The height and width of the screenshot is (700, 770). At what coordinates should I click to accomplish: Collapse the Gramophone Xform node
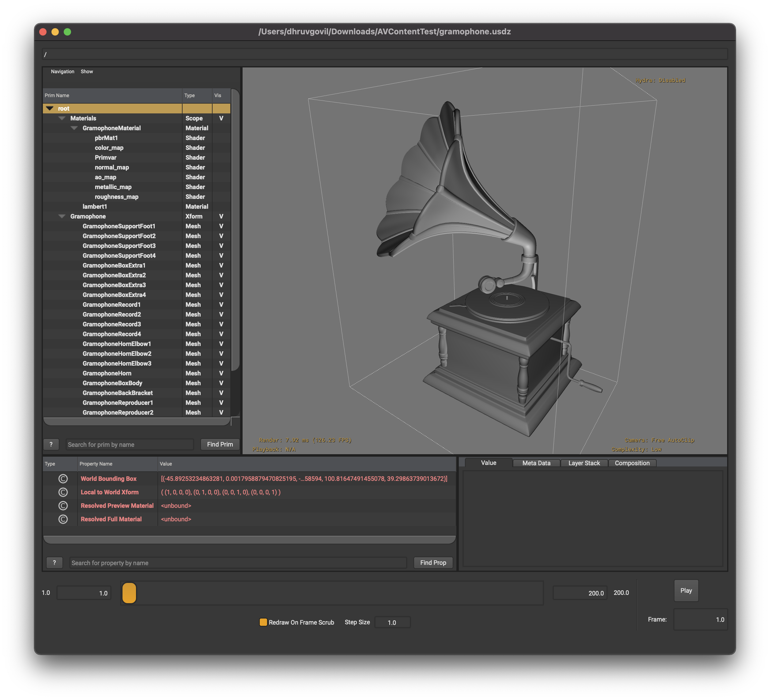(x=62, y=216)
